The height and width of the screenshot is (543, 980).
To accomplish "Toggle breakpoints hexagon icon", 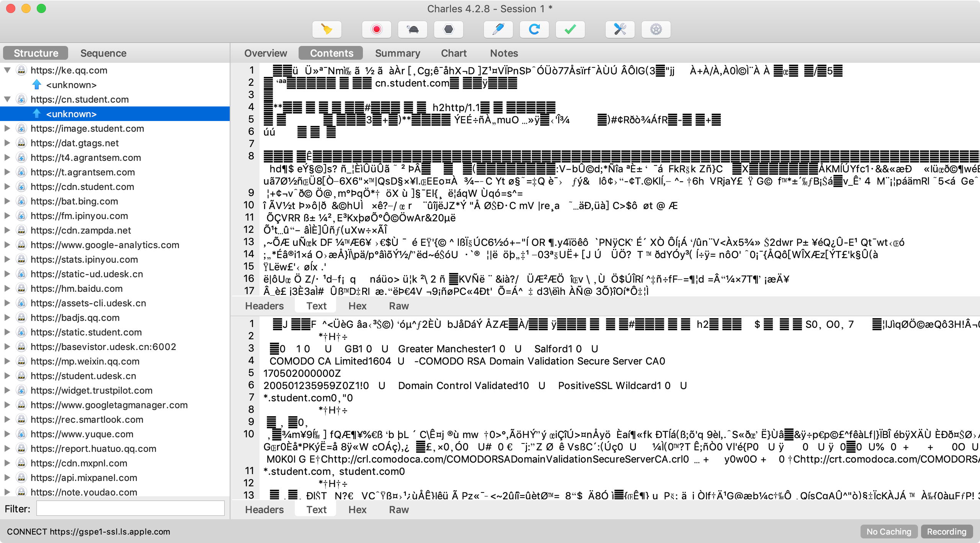I will (448, 29).
